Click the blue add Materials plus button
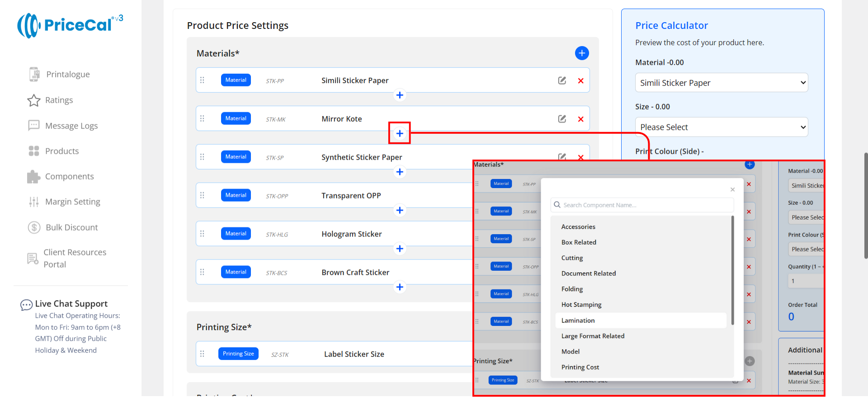 click(581, 53)
